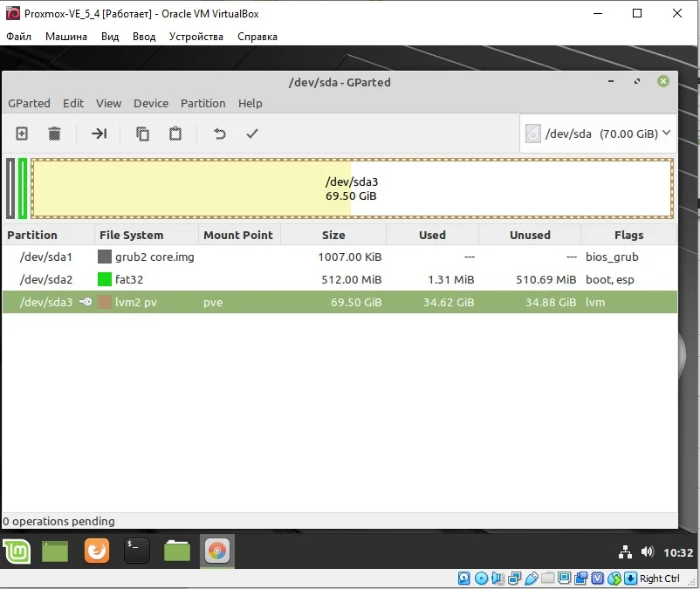This screenshot has height=589, width=700.
Task: Open the Device menu in GParted
Action: [x=151, y=103]
